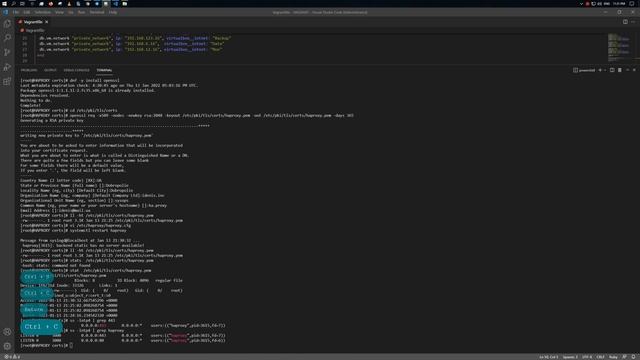The width and height of the screenshot is (640, 360).
Task: Select the Vagrantfile editor tab
Action: [33, 22]
